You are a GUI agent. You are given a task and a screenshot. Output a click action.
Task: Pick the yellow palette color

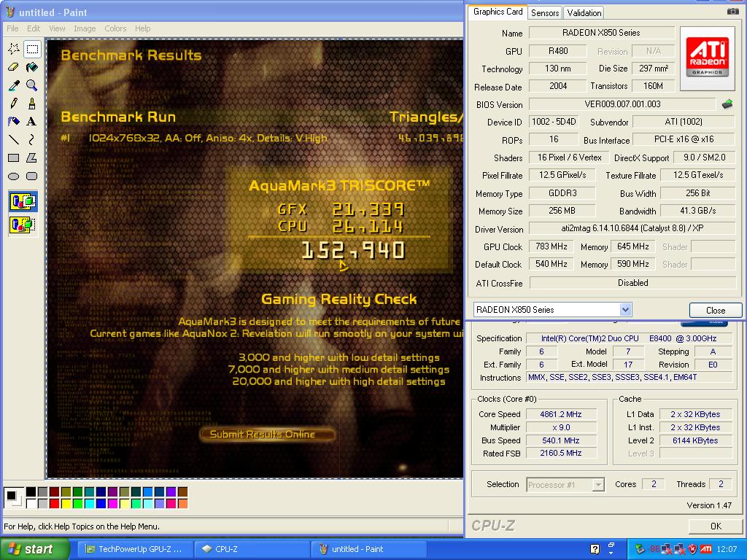click(x=66, y=503)
